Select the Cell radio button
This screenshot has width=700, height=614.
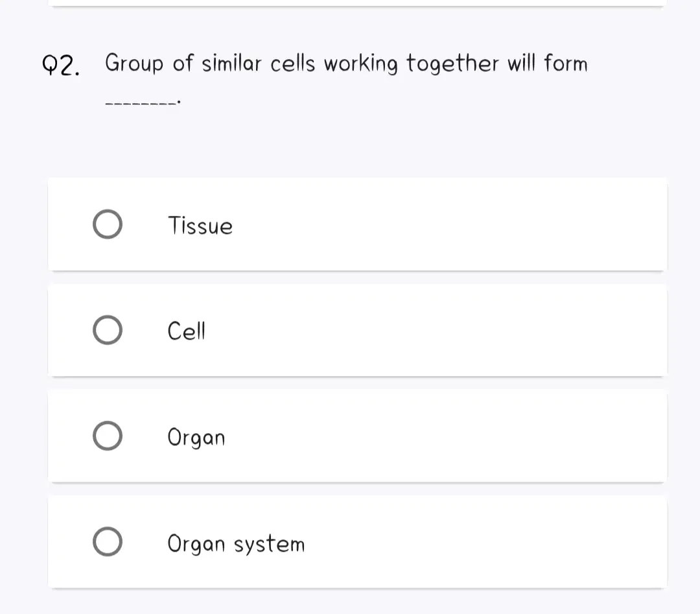(x=108, y=330)
